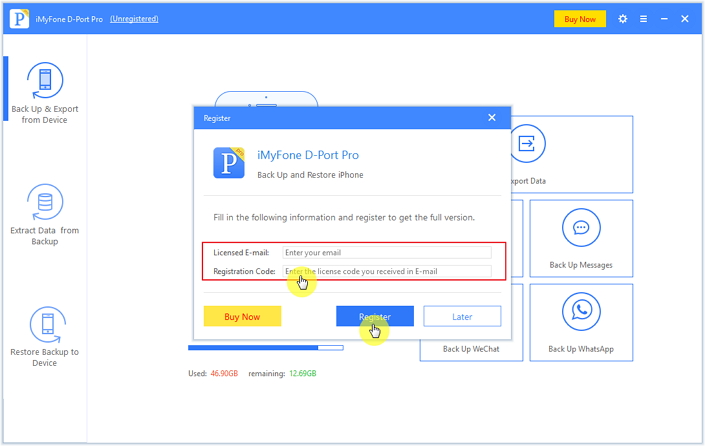Click the Export Data icon

pyautogui.click(x=527, y=144)
